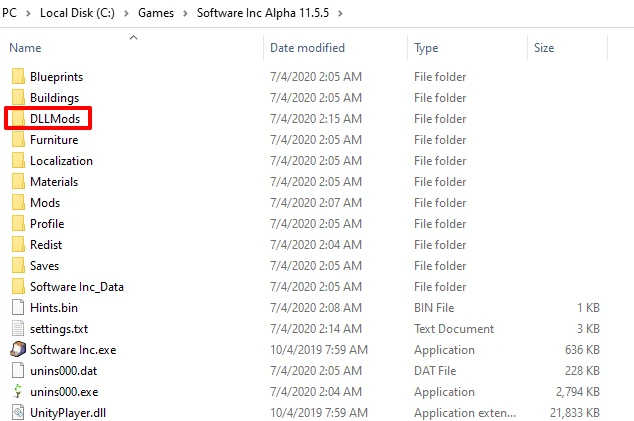Expand chevron after Games breadcrumb
The height and width of the screenshot is (421, 634).
click(185, 13)
